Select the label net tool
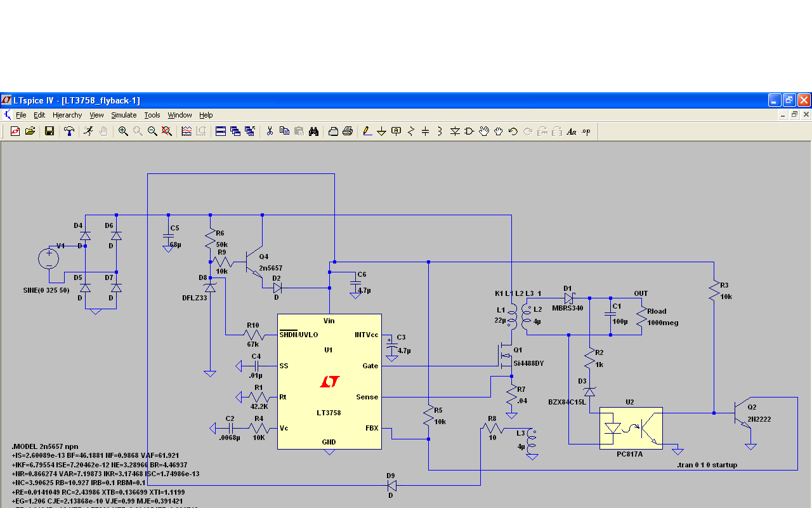The image size is (812, 508). [x=396, y=131]
